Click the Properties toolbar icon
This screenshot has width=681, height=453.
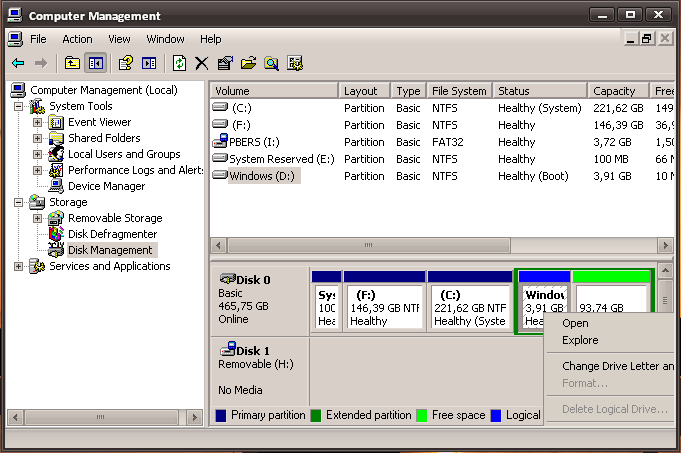click(225, 63)
